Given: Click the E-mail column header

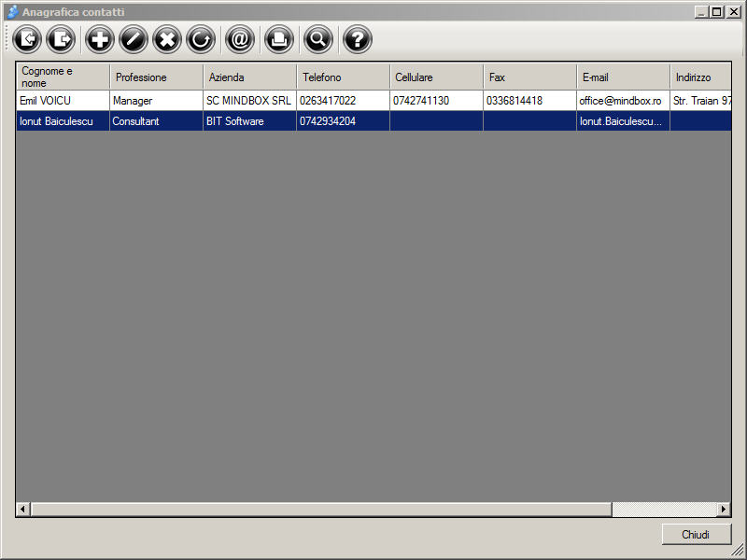Looking at the screenshot, I should tap(623, 77).
